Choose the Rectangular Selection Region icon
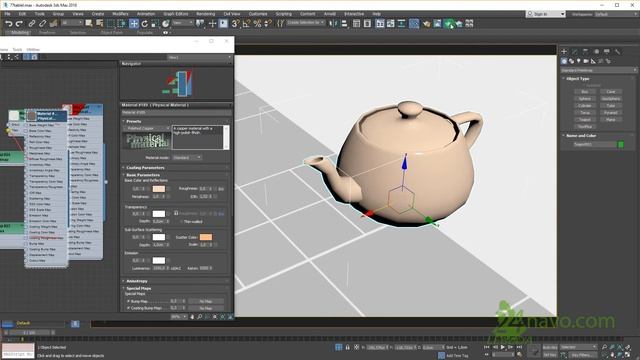This screenshot has width=640, height=360. (x=111, y=24)
